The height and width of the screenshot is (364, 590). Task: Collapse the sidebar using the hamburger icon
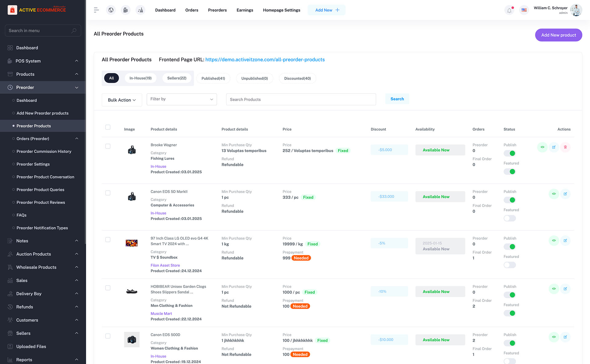(x=96, y=10)
